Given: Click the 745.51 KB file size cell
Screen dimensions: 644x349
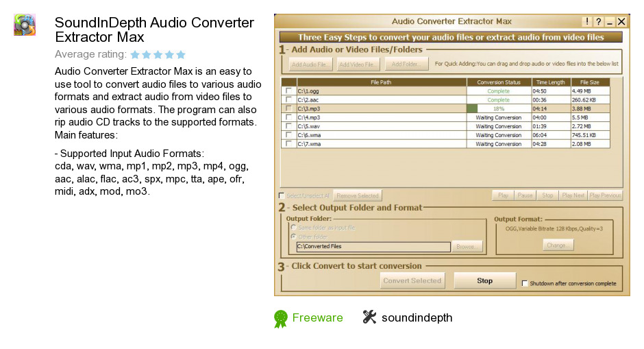Looking at the screenshot, I should coord(590,135).
